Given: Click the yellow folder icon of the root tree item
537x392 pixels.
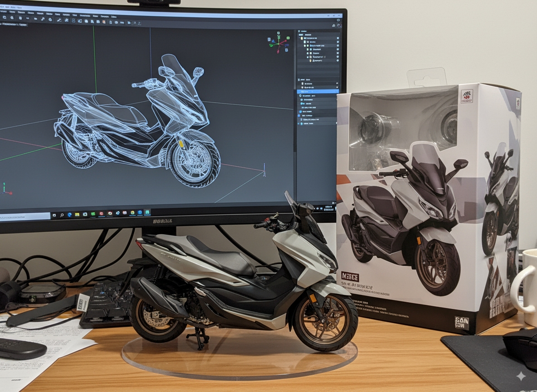Looking at the screenshot, I should pos(301,39).
